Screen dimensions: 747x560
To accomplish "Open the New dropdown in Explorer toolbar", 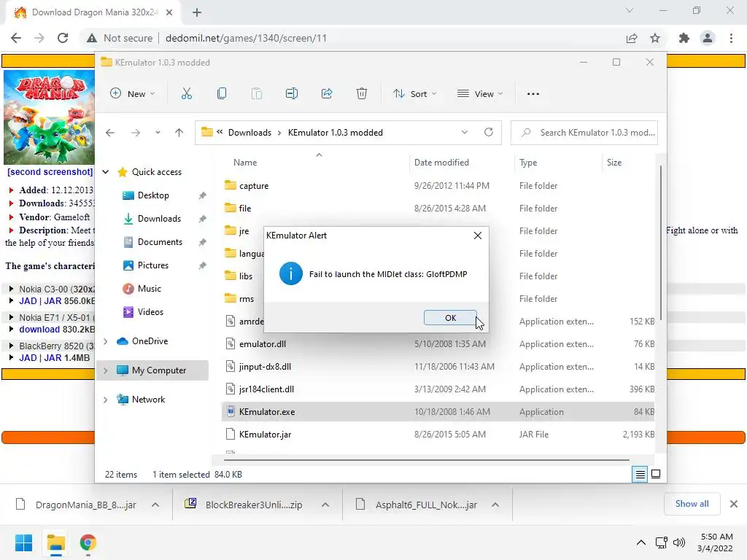I will (x=133, y=94).
